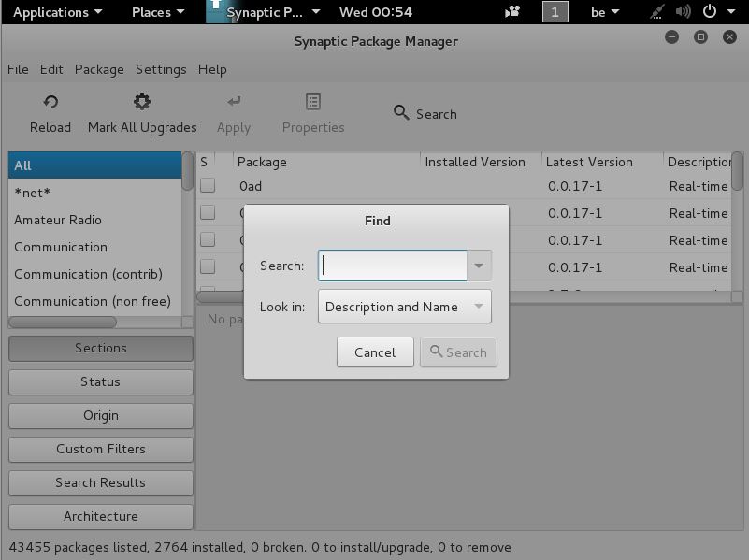Click the network status icon in top bar
The image size is (749, 560).
tap(657, 11)
